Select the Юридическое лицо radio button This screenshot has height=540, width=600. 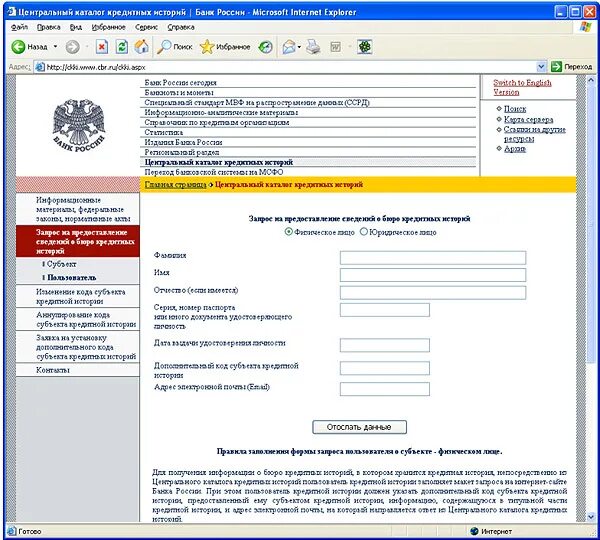tap(364, 232)
